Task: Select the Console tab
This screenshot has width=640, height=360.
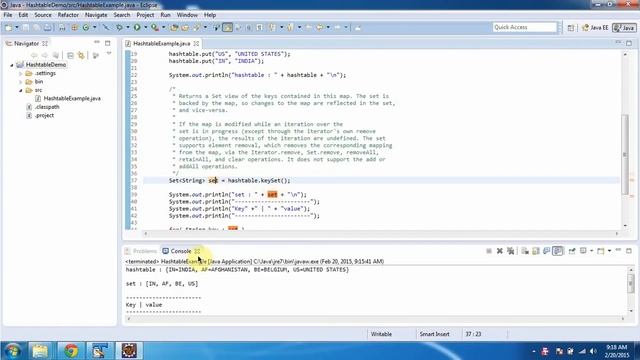Action: [x=180, y=251]
